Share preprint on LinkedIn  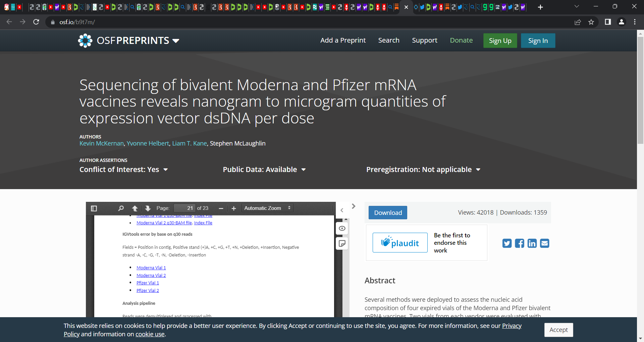coord(532,243)
